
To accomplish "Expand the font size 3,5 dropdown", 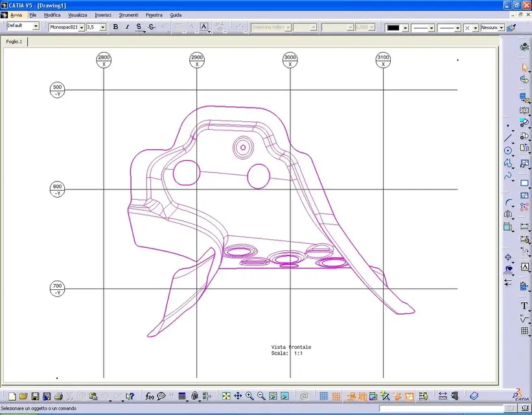I will tap(103, 27).
